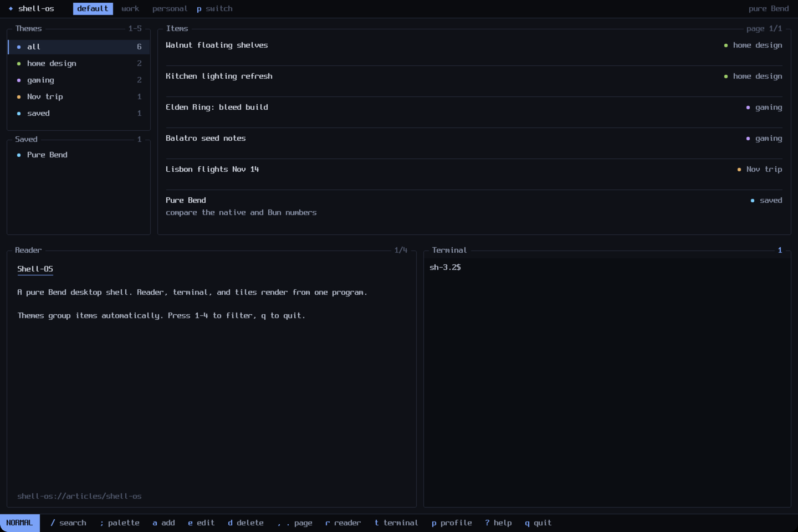Filter by the 'Nov trip' theme

[79, 97]
